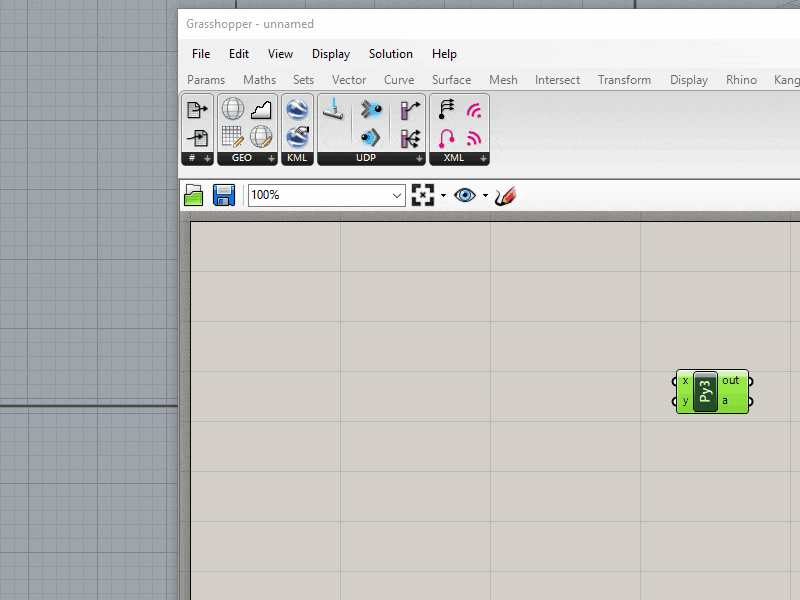Click the UDP sender icon with arrows
This screenshot has width=800, height=600.
tap(371, 109)
